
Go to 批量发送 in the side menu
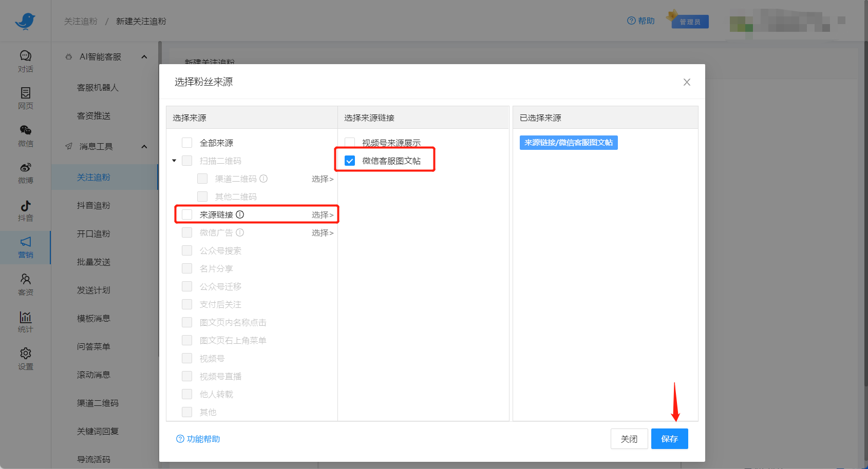[x=93, y=262]
